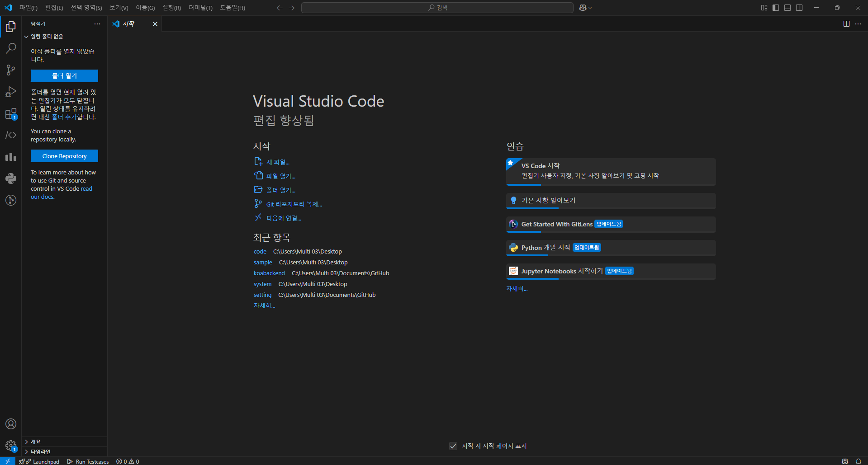
Task: Expand more recent items via '자세히...' under 최근 항목
Action: coord(264,305)
